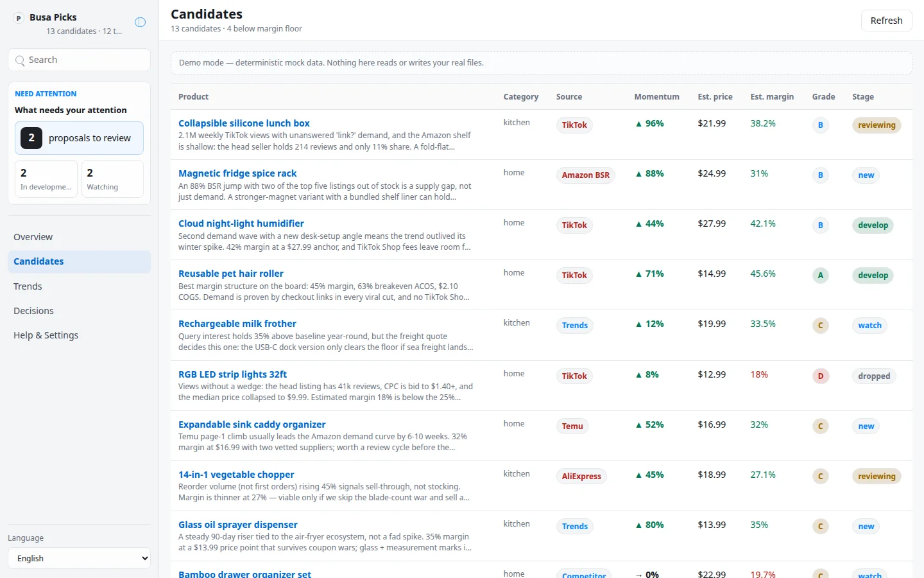Click the Temu source badge
The image size is (924, 578).
click(x=572, y=426)
